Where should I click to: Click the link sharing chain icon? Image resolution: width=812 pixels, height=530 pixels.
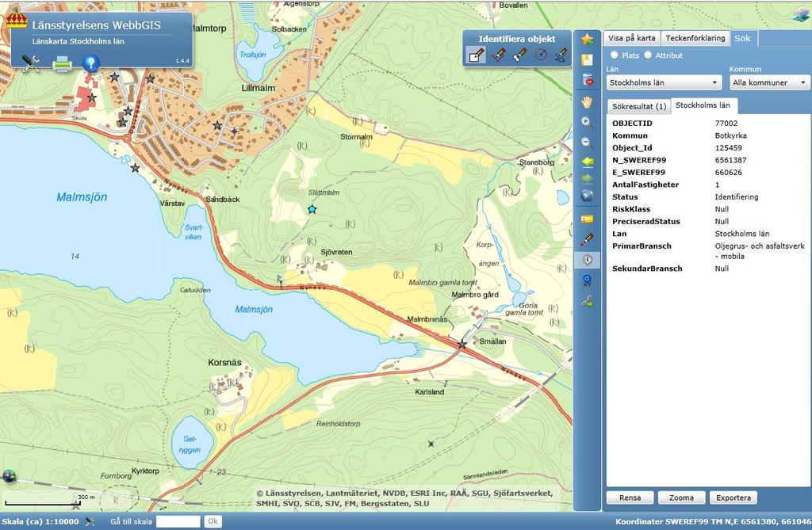587,301
